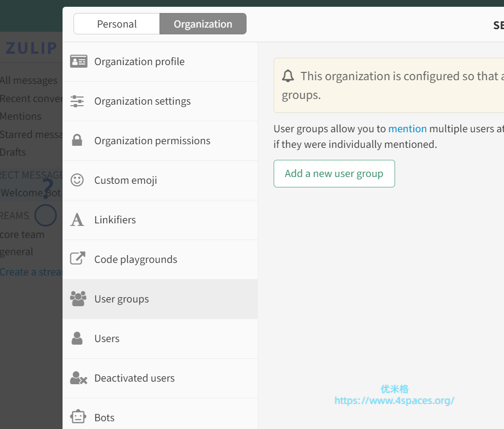Go to the Deactivated users section
The height and width of the screenshot is (429, 504).
[134, 378]
